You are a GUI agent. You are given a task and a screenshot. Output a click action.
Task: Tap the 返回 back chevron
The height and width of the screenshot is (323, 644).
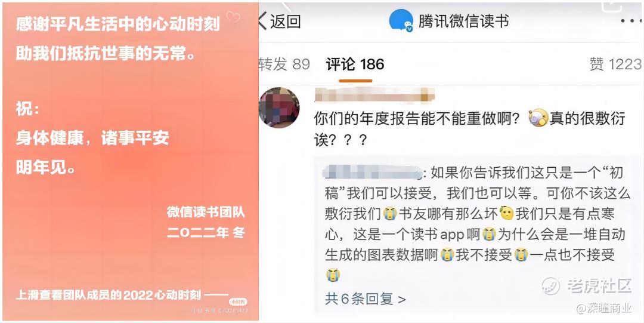(264, 21)
